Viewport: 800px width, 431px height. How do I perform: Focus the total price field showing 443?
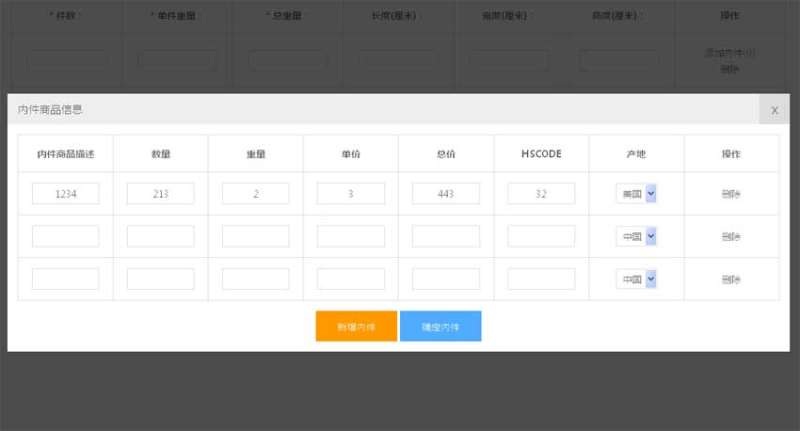[446, 194]
